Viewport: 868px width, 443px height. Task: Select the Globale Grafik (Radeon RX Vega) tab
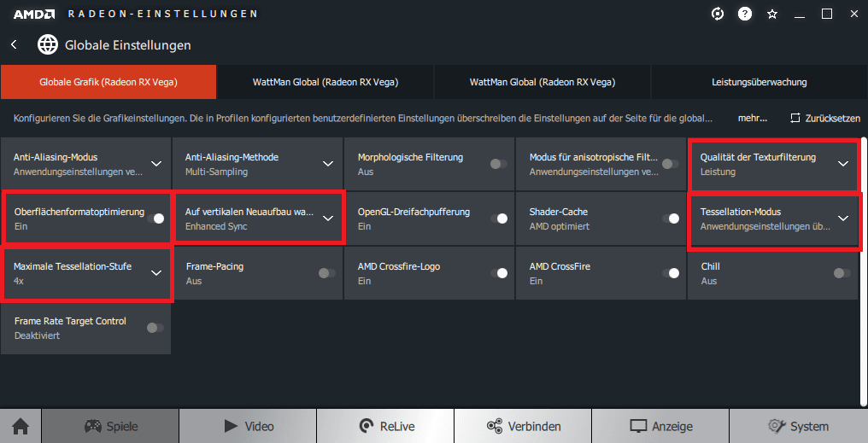pyautogui.click(x=108, y=82)
